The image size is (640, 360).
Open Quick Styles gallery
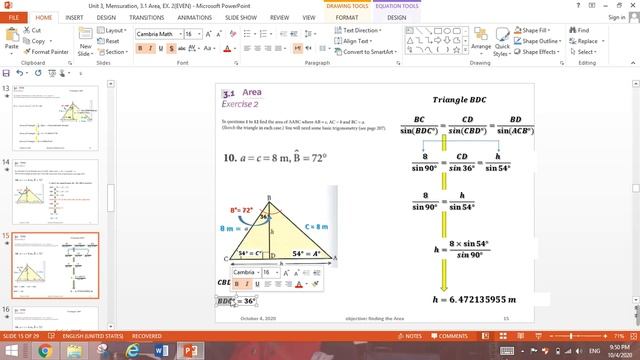[x=501, y=42]
